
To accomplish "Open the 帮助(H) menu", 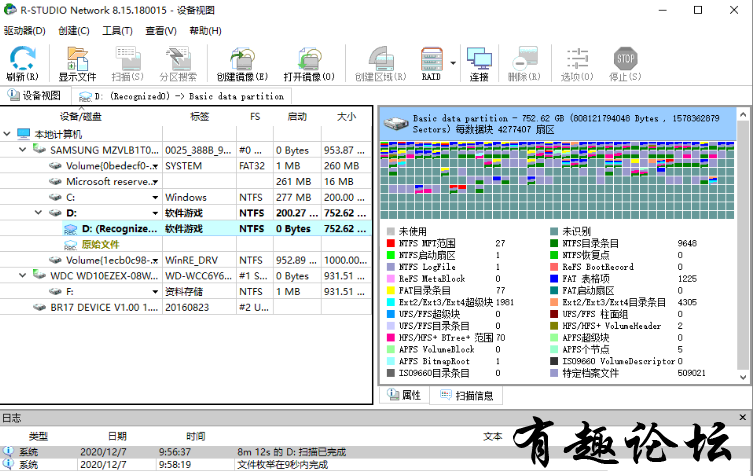I will coord(205,31).
